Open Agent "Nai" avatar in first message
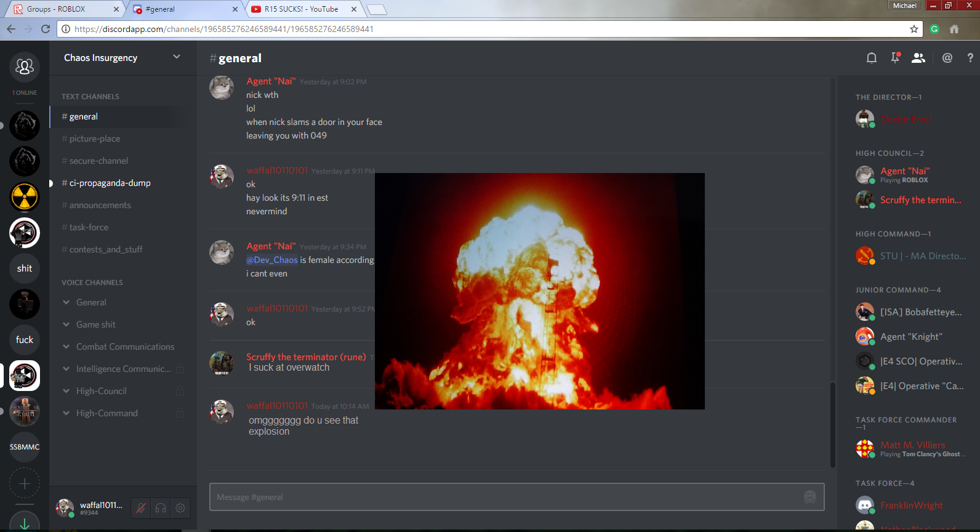Viewport: 980px width, 532px height. [x=222, y=88]
